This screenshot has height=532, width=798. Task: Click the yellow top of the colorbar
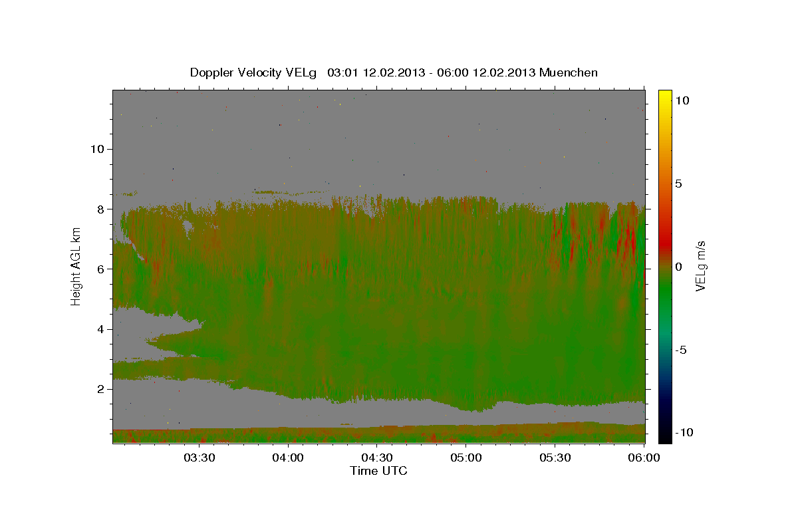(664, 95)
